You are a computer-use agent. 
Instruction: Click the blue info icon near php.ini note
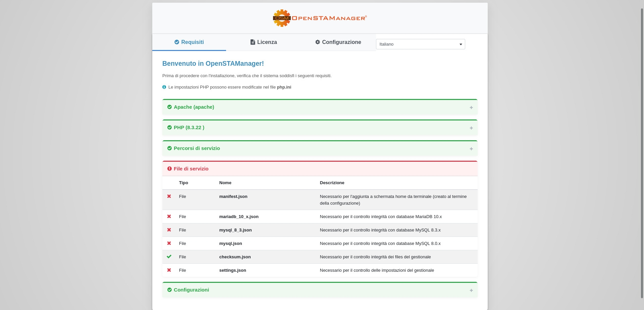click(x=164, y=87)
